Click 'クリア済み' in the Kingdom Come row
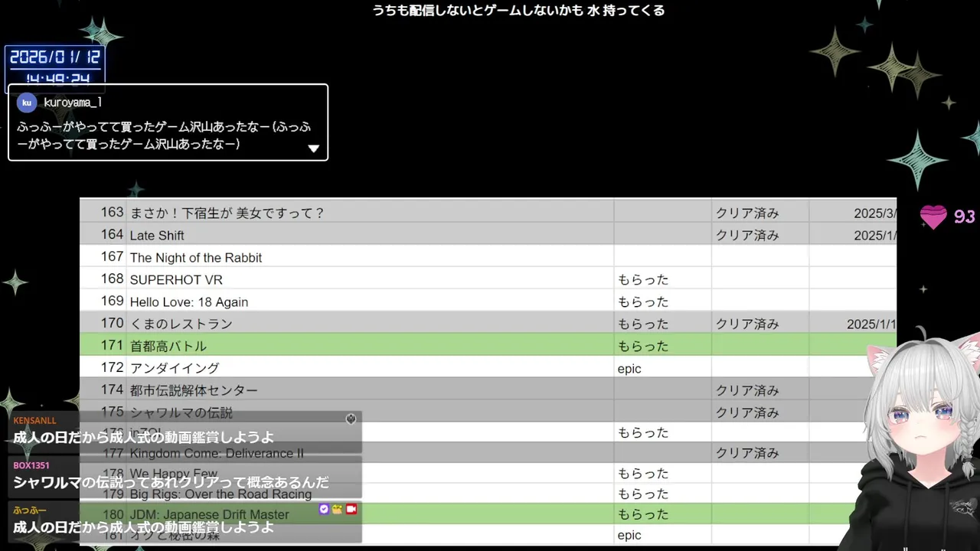 click(760, 453)
